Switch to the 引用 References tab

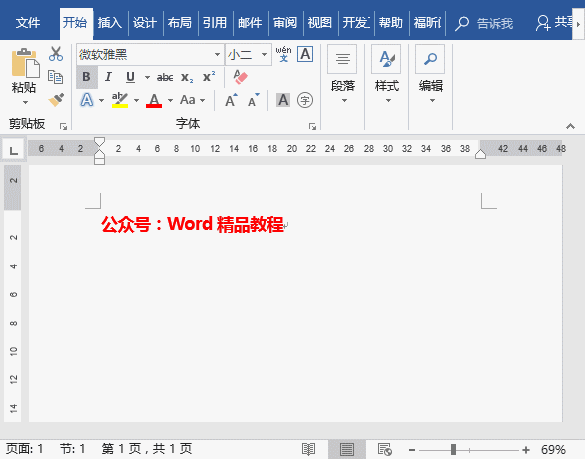[x=215, y=23]
